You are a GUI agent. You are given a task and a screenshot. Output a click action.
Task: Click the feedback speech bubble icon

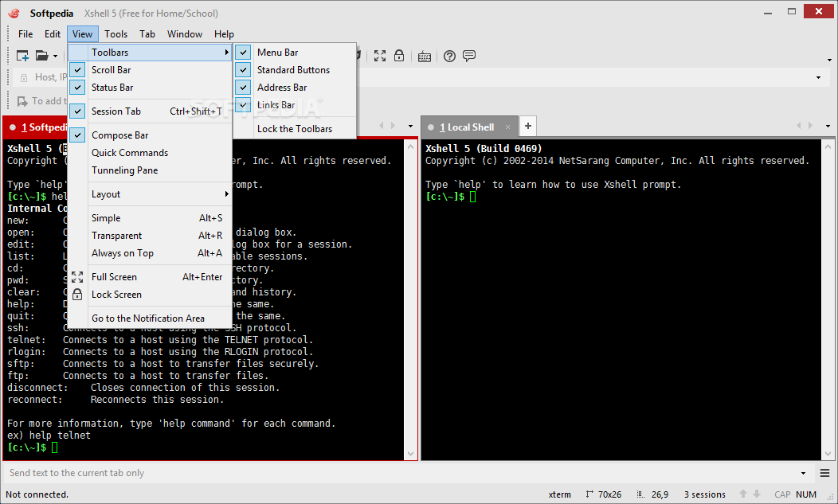coord(469,56)
